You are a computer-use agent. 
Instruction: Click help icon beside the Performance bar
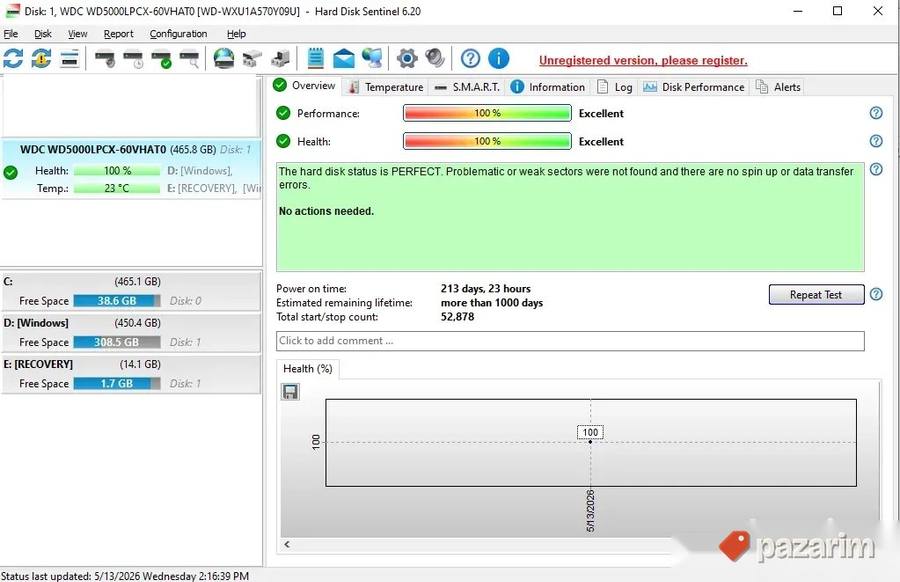click(876, 113)
